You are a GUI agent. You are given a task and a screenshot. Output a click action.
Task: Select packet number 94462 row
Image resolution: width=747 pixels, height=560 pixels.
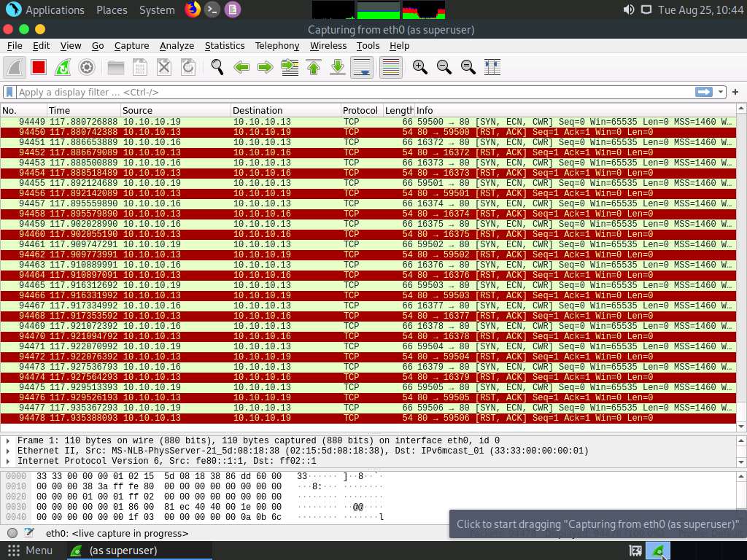tap(368, 254)
